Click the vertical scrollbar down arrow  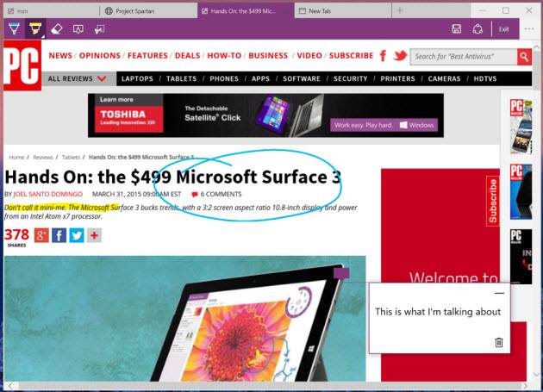(x=537, y=375)
